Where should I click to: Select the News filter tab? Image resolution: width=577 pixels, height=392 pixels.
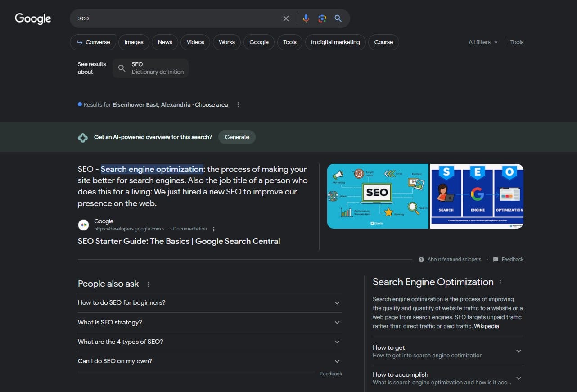(165, 42)
